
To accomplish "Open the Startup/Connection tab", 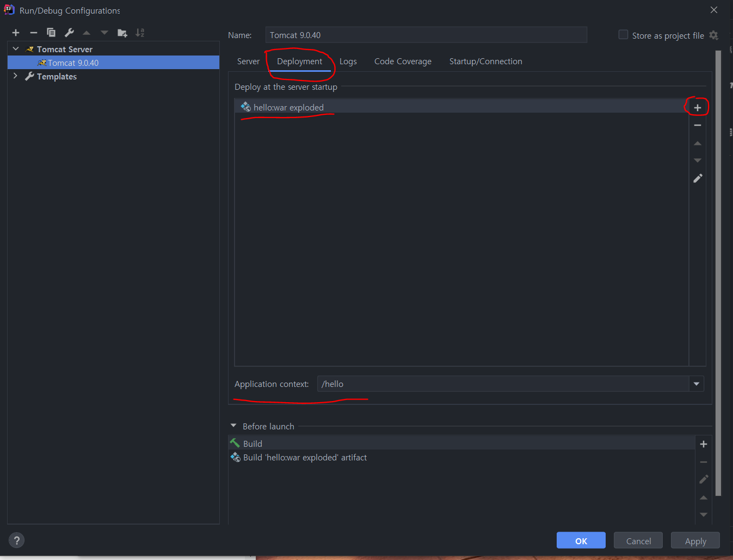I will tap(486, 61).
